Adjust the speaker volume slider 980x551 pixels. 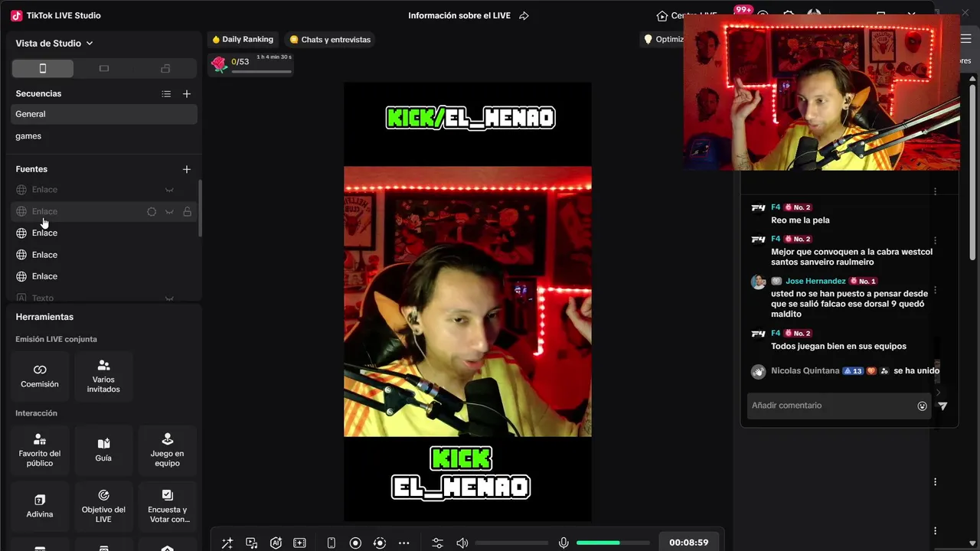pyautogui.click(x=511, y=543)
